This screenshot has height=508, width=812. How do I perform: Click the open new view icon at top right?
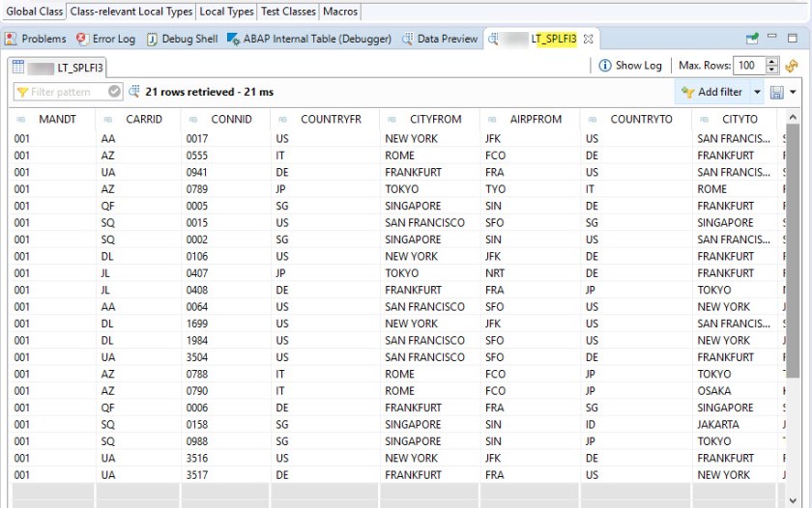[752, 39]
